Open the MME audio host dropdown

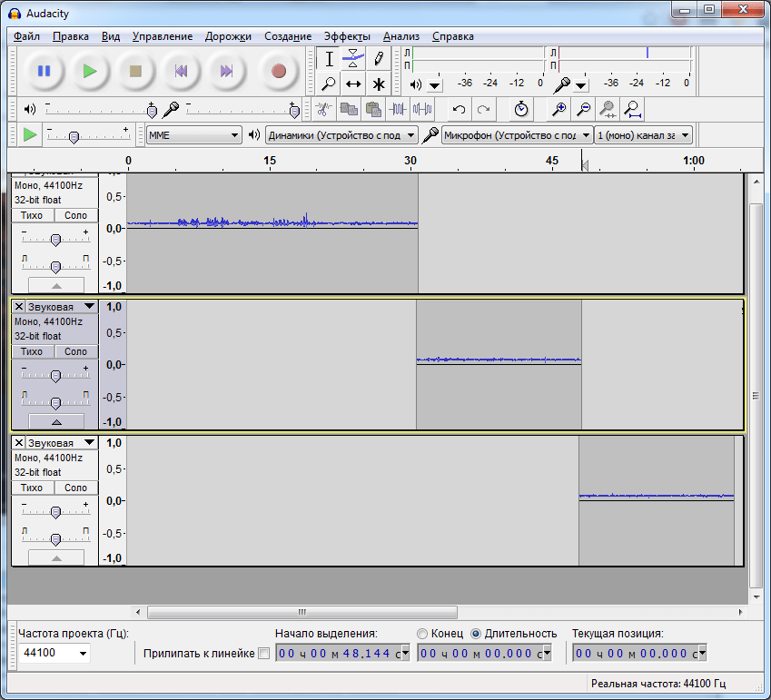(x=193, y=135)
